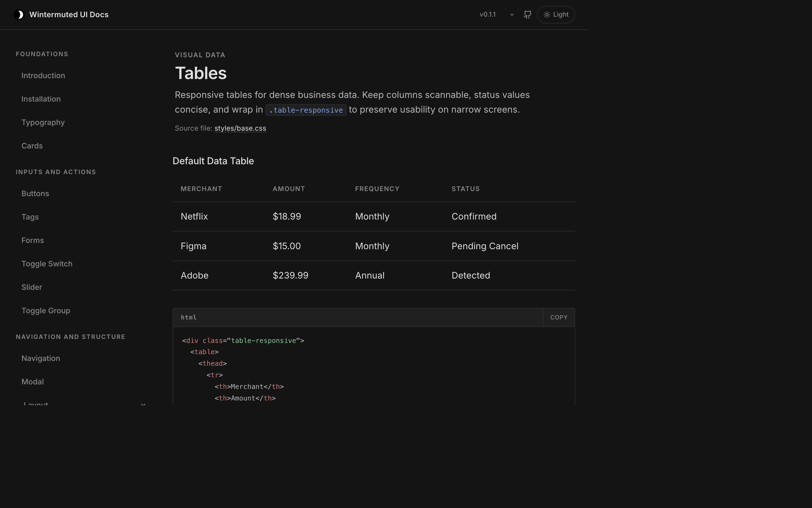Image resolution: width=812 pixels, height=508 pixels.
Task: Select Slider in sidebar
Action: 32,287
